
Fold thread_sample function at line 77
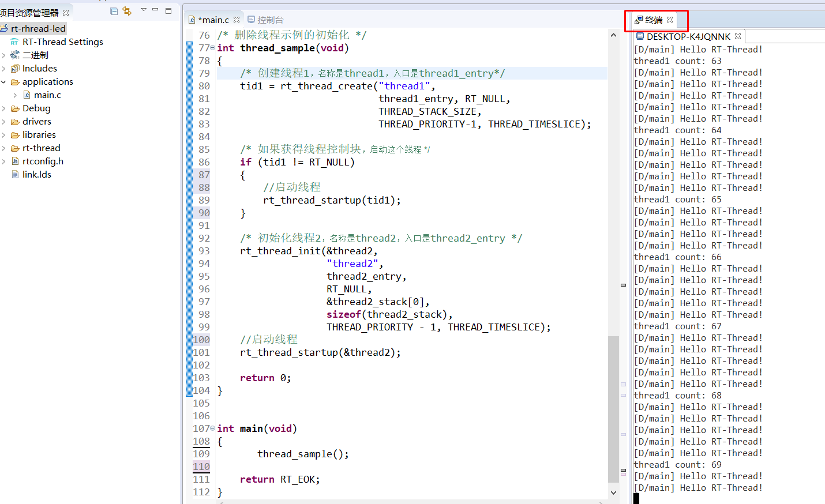pyautogui.click(x=213, y=48)
